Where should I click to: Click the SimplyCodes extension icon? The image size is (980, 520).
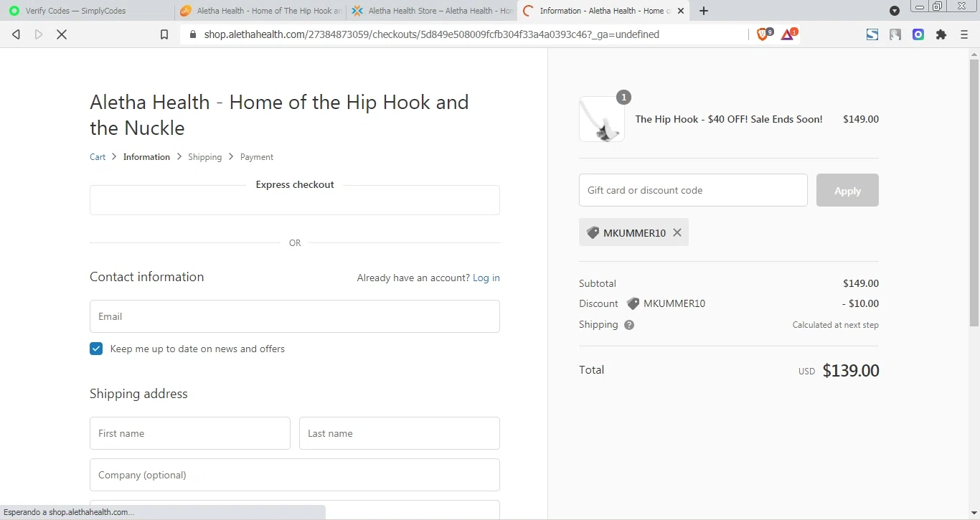pos(872,34)
